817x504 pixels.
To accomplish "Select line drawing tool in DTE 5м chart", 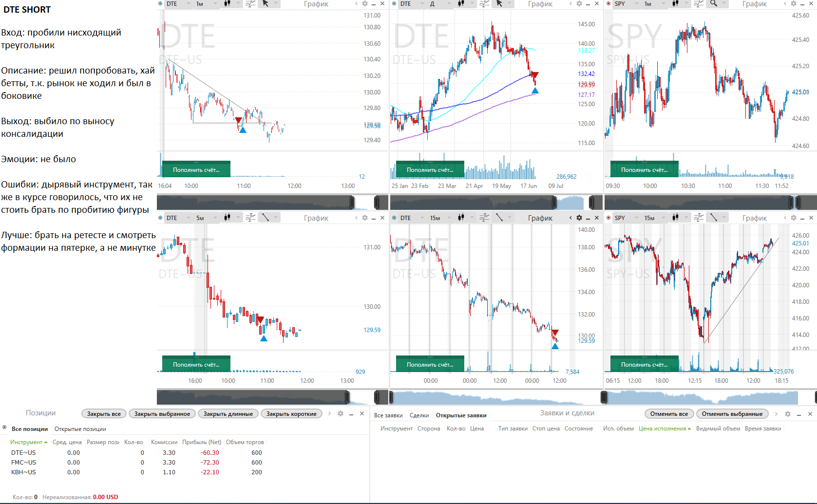I will pyautogui.click(x=266, y=218).
